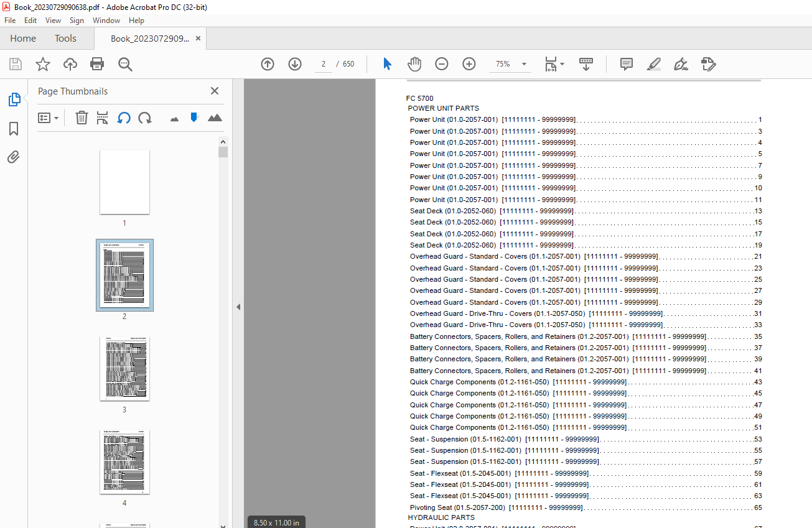Close the Page Thumbnails panel
Screen dimensions: 812x528
[215, 91]
